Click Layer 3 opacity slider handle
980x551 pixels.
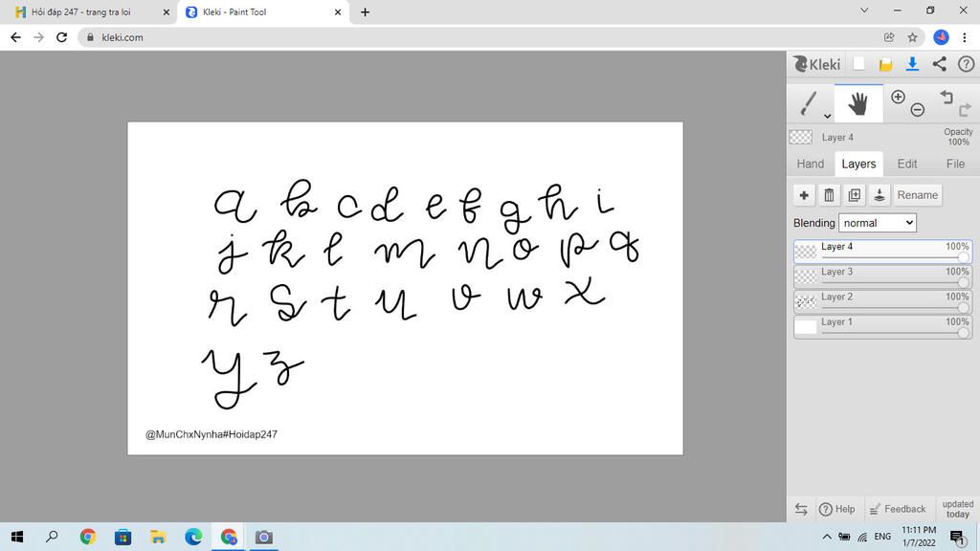[964, 283]
